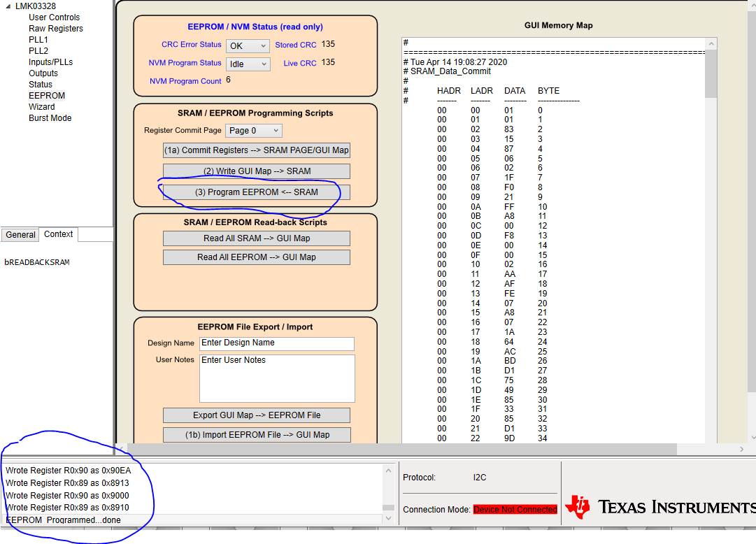
Task: Open Wizard page
Action: click(41, 106)
